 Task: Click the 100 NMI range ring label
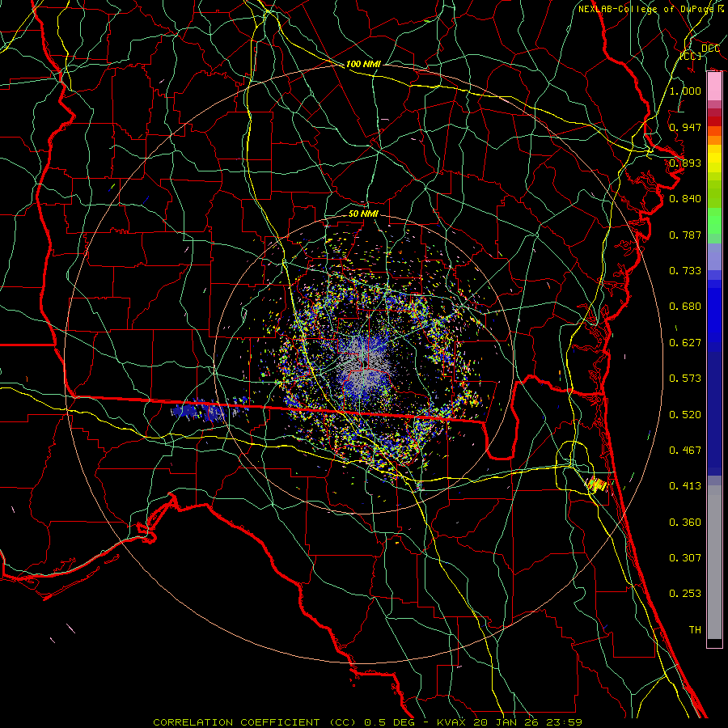pos(363,64)
